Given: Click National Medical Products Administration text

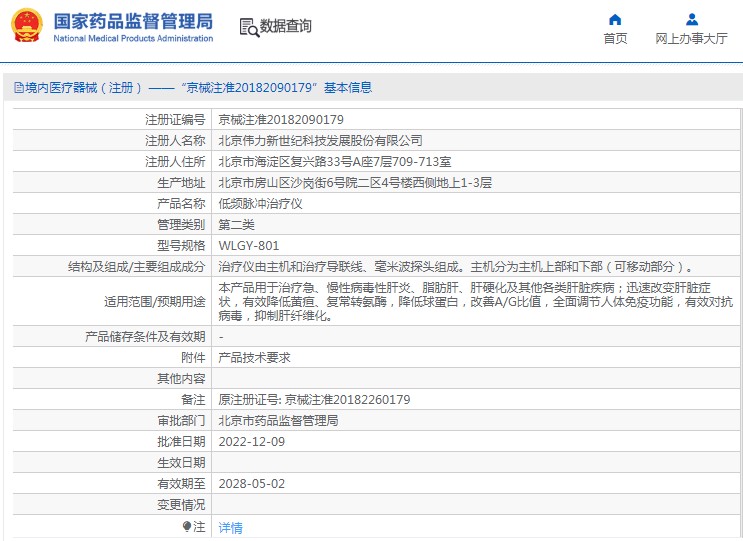Looking at the screenshot, I should tap(133, 38).
